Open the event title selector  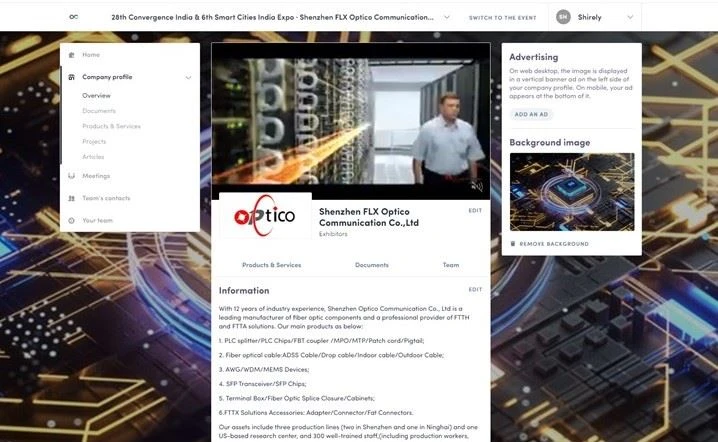(x=272, y=17)
